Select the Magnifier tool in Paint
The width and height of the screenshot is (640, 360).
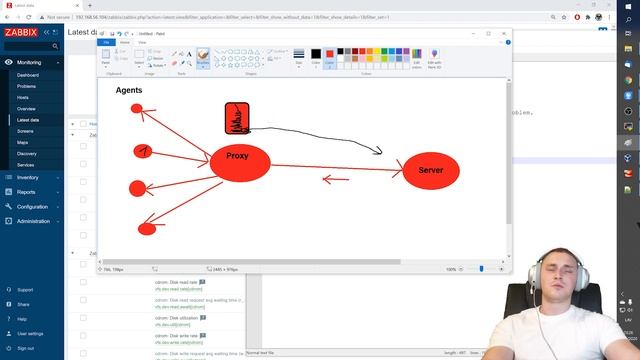(189, 63)
